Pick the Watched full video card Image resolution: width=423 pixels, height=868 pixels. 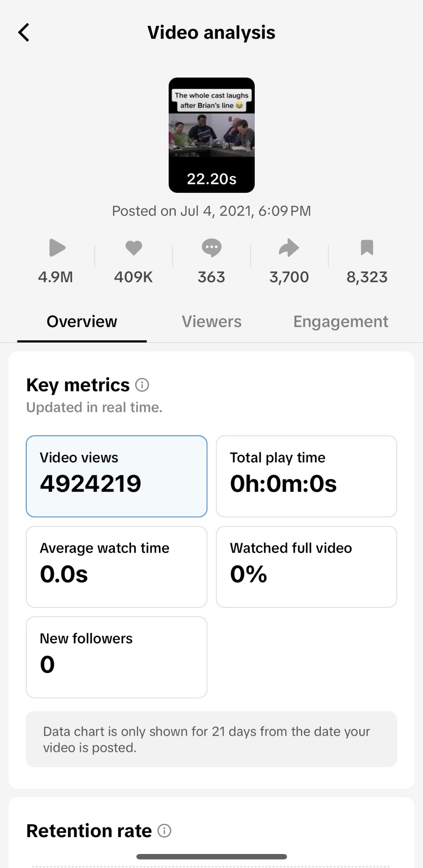[306, 567]
